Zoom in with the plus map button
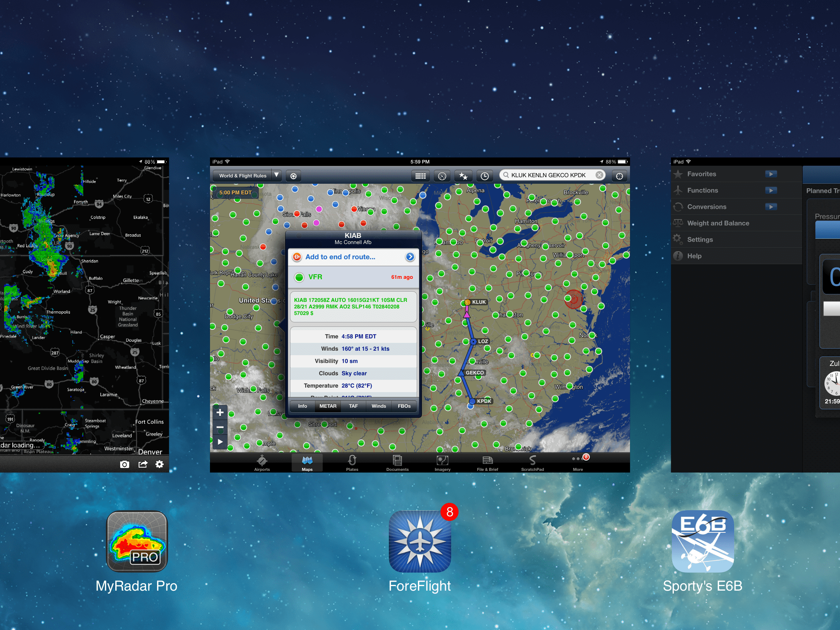840x630 pixels. [220, 412]
